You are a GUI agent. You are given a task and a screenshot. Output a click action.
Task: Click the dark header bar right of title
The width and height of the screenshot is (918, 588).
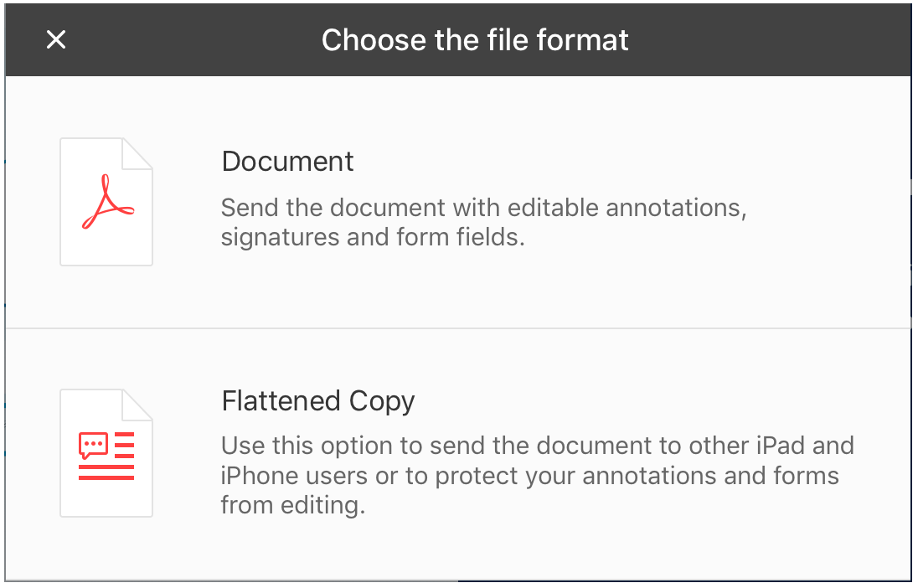click(771, 39)
